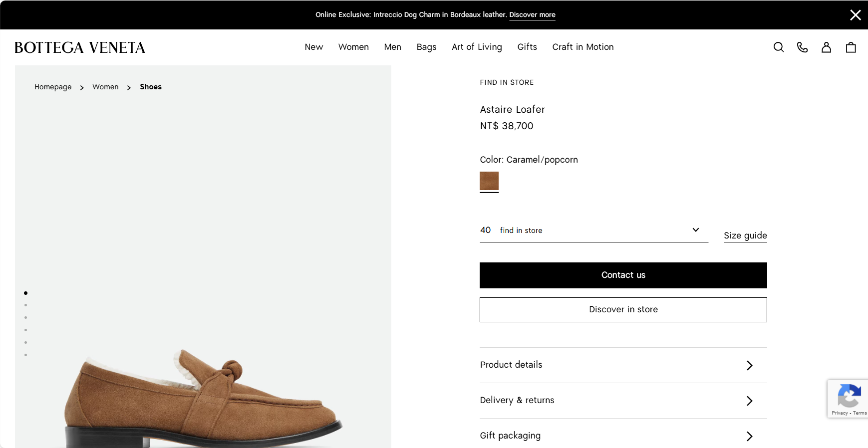Open the Art of Living menu
The image size is (868, 448).
tap(477, 47)
